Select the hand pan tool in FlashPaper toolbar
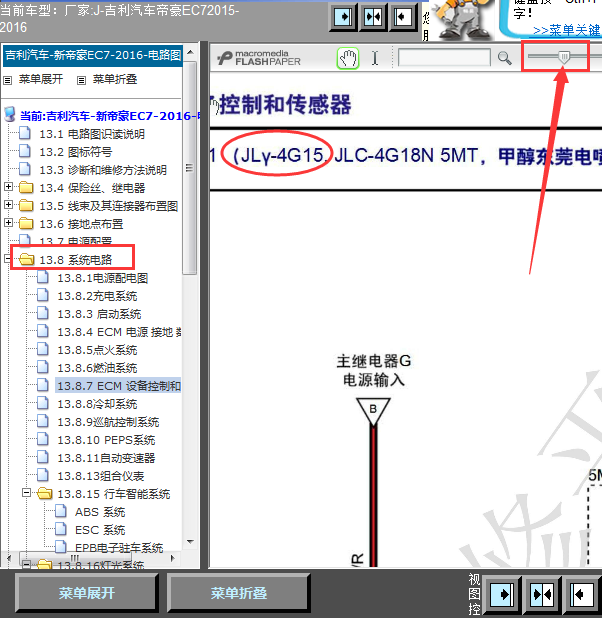Viewport: 602px width, 618px height. pos(348,58)
